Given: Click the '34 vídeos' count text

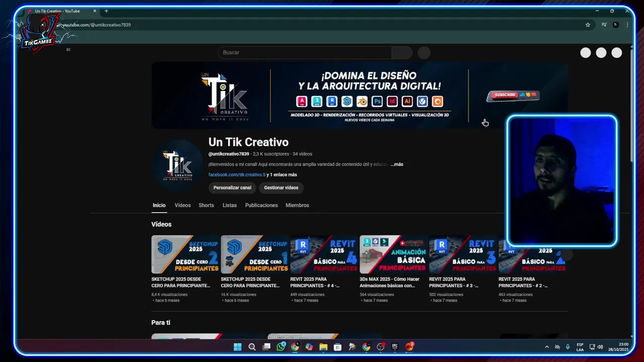Looking at the screenshot, I should click(x=302, y=154).
